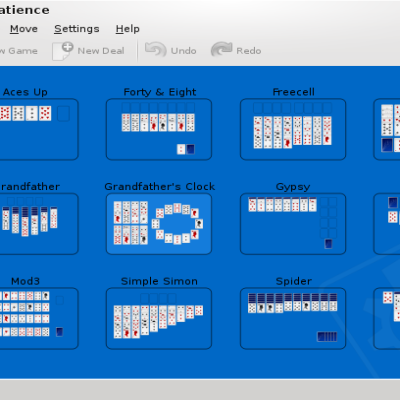Select the Grandfather's Clock game preview
The height and width of the screenshot is (400, 400).
[159, 224]
